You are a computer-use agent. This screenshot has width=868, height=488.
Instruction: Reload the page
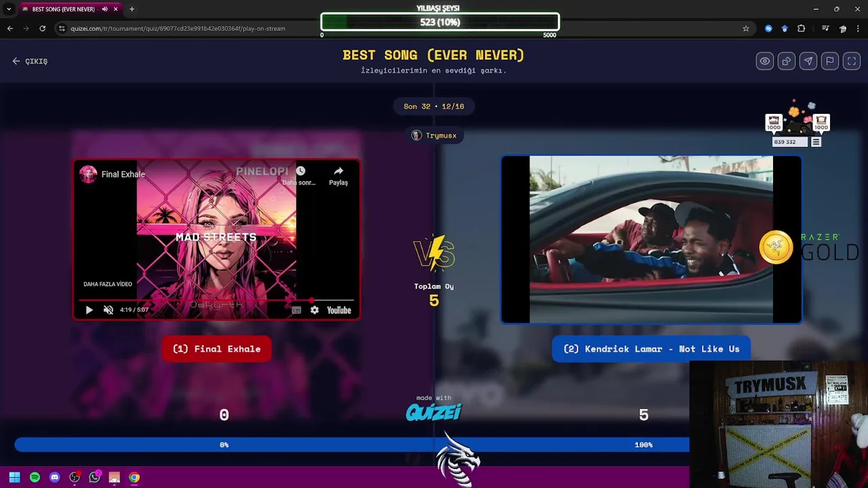click(42, 28)
